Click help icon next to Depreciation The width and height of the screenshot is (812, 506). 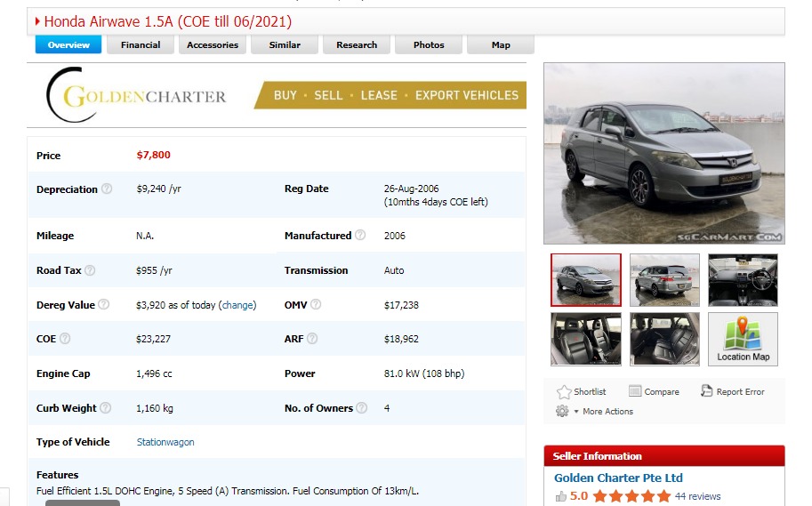(107, 189)
